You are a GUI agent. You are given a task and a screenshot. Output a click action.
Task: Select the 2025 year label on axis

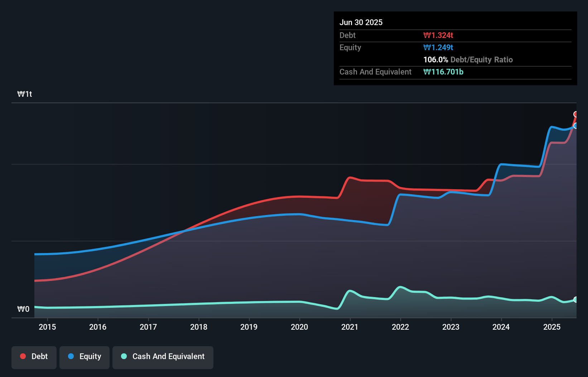click(x=552, y=327)
